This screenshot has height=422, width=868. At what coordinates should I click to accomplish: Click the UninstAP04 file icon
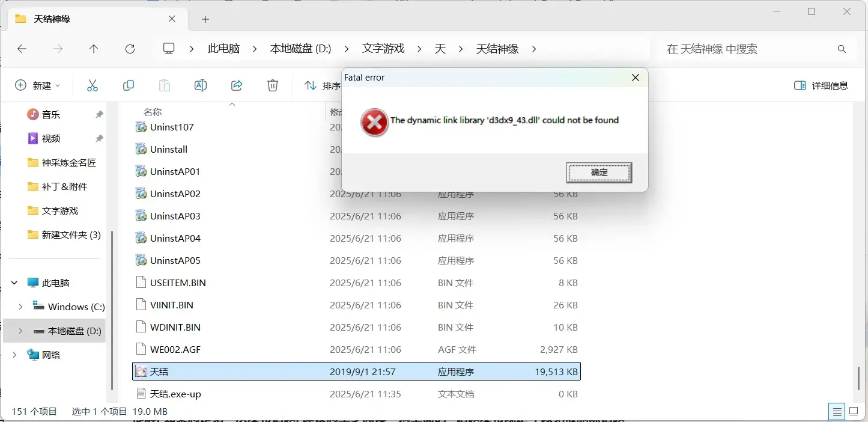click(x=141, y=238)
